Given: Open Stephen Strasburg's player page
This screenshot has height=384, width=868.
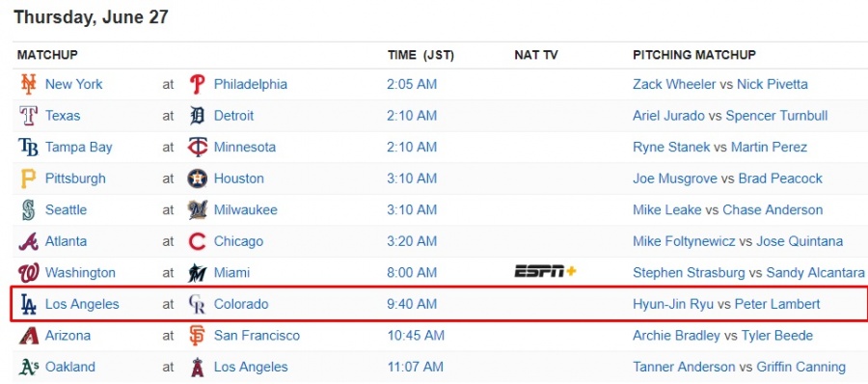Looking at the screenshot, I should pyautogui.click(x=689, y=273).
